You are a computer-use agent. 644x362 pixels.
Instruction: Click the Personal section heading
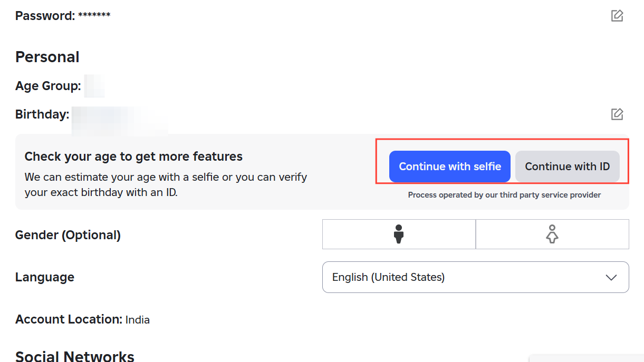(x=47, y=57)
